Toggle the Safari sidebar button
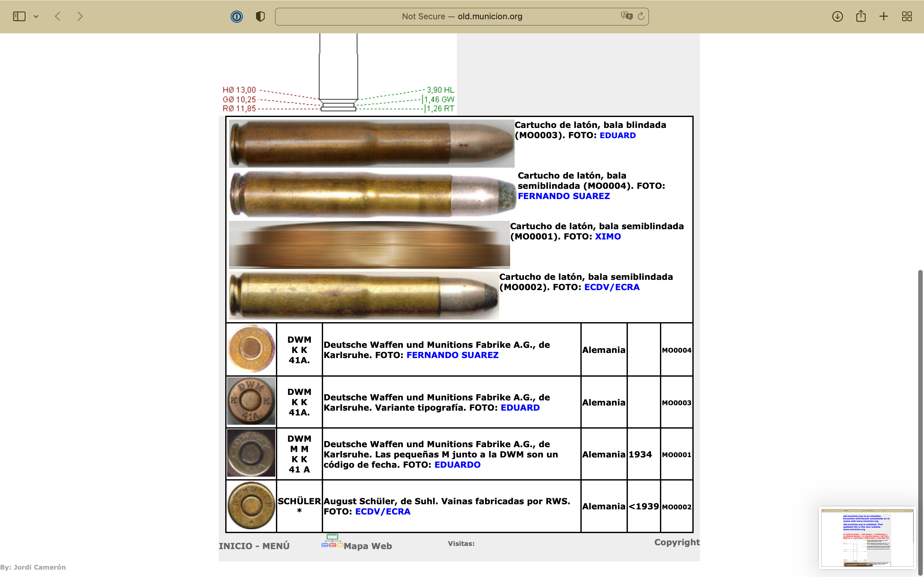 (x=19, y=16)
